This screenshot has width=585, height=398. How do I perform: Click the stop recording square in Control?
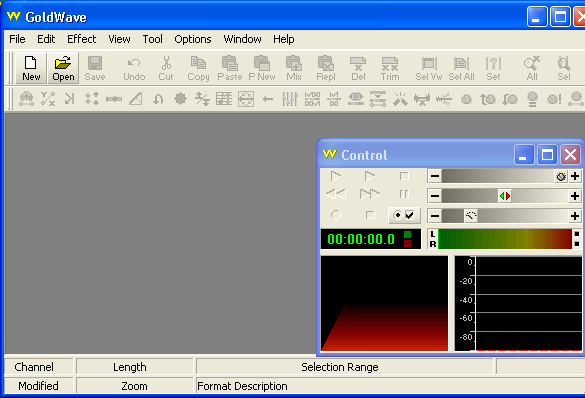[370, 215]
